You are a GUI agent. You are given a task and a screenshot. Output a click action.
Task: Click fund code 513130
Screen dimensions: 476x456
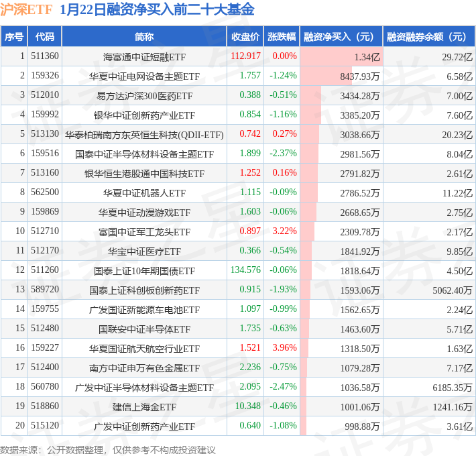(x=45, y=134)
